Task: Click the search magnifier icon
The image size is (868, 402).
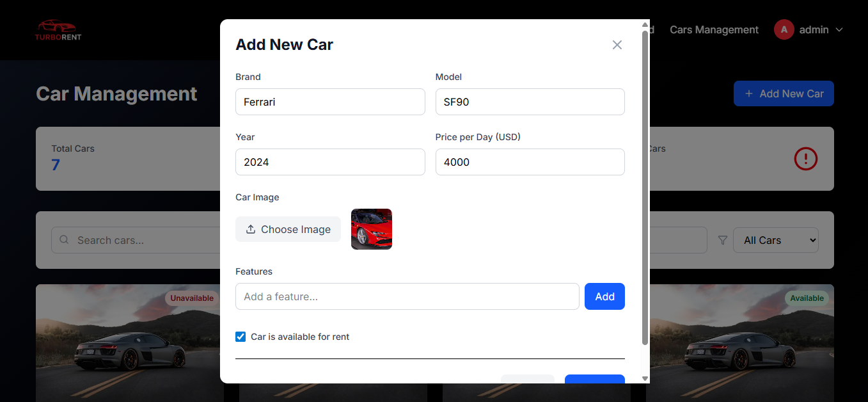Action: point(64,240)
